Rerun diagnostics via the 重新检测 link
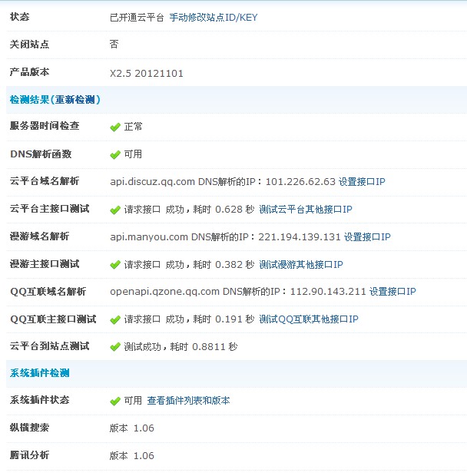The height and width of the screenshot is (476, 467). (x=75, y=100)
